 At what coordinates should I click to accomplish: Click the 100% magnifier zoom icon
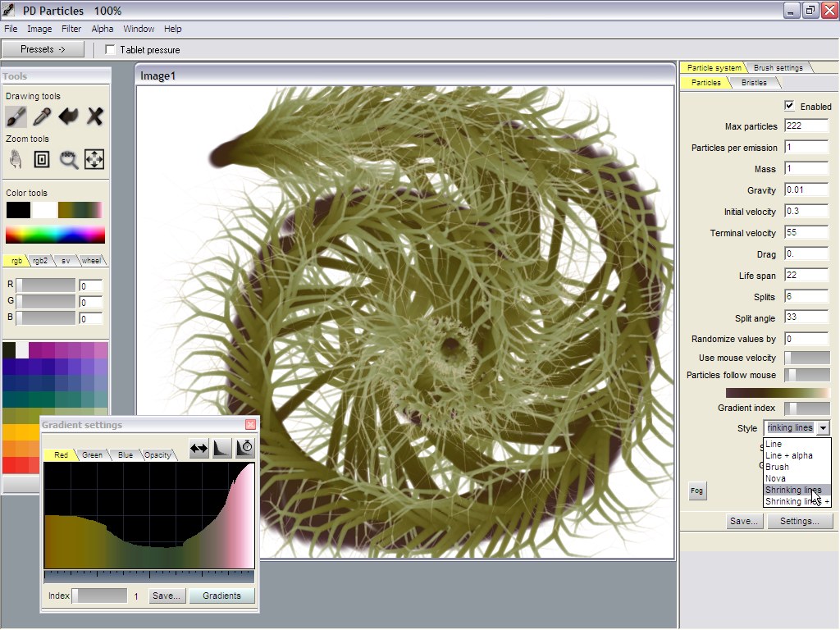pyautogui.click(x=69, y=159)
